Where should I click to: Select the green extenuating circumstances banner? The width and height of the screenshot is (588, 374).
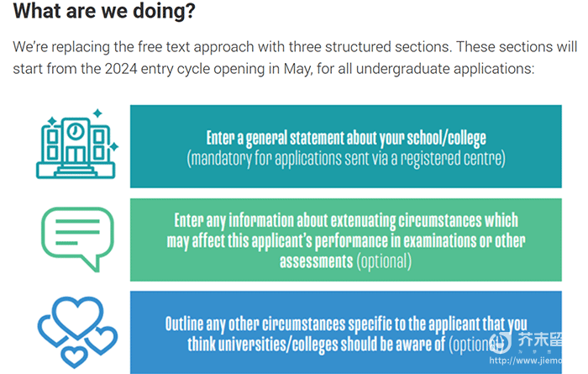(345, 240)
